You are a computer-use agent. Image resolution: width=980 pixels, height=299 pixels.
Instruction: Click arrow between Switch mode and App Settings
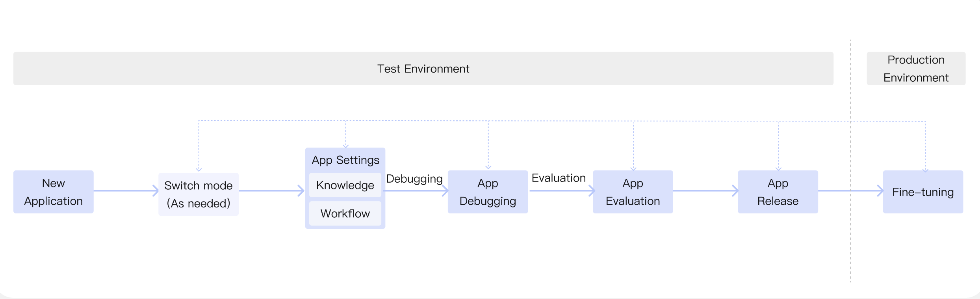272,191
